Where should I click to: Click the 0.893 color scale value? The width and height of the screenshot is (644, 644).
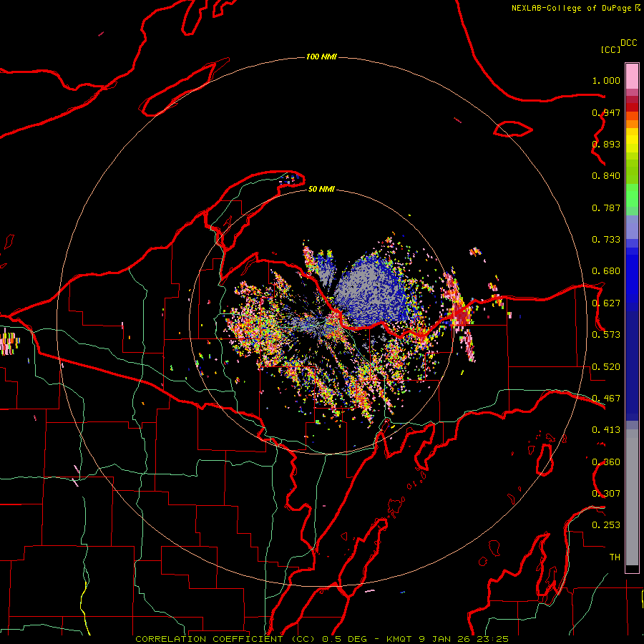[606, 144]
